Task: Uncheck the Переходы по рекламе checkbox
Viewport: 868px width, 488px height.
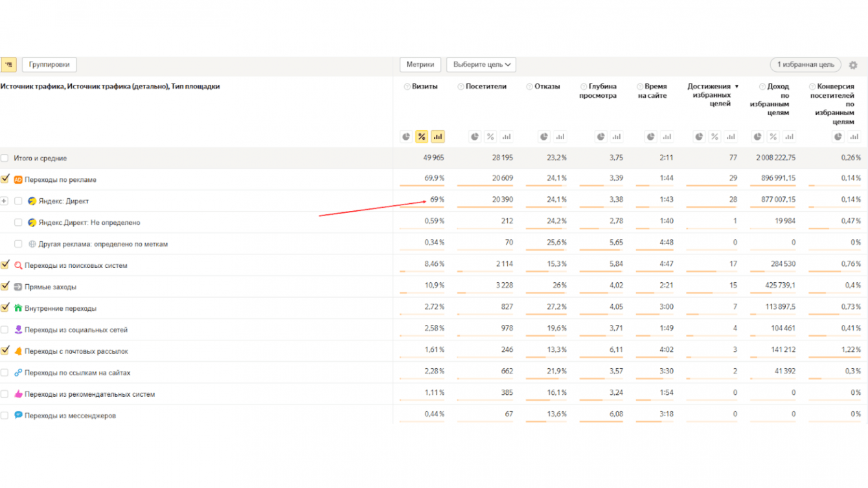Action: (x=5, y=179)
